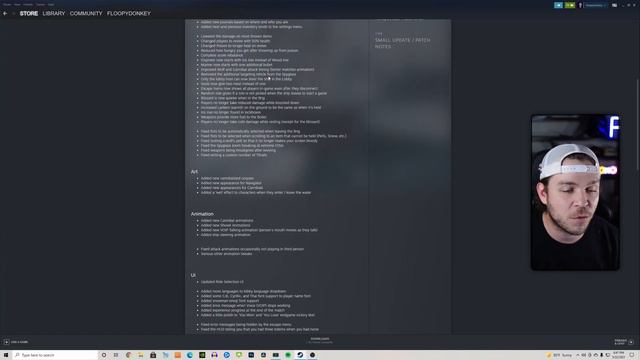
Task: Open the Steam icon in the taskbar
Action: (300, 355)
